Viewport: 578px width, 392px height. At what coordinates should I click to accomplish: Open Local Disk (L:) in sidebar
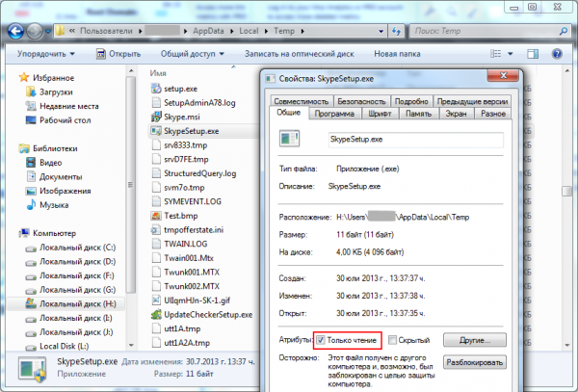(x=65, y=346)
